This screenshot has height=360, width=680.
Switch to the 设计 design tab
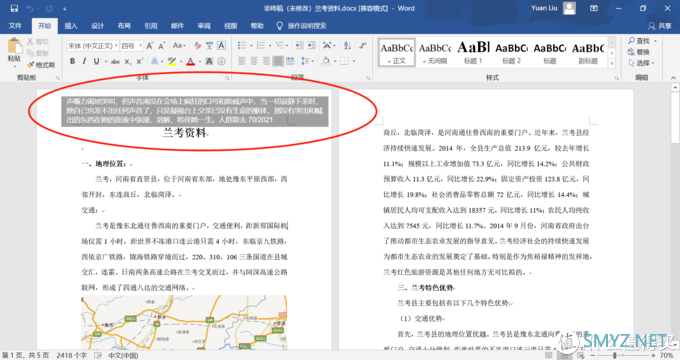[97, 26]
